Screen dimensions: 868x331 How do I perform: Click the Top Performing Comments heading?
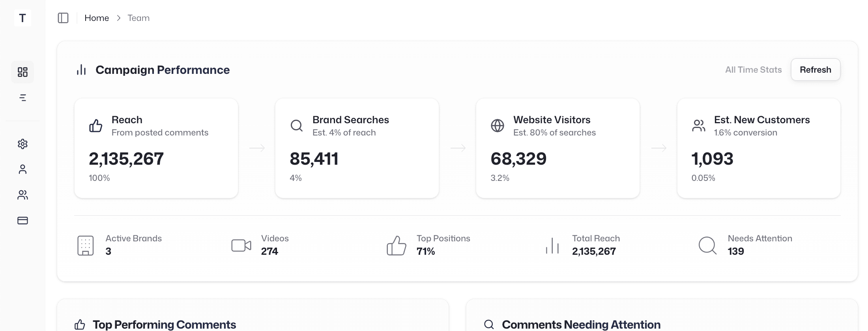coord(164,325)
